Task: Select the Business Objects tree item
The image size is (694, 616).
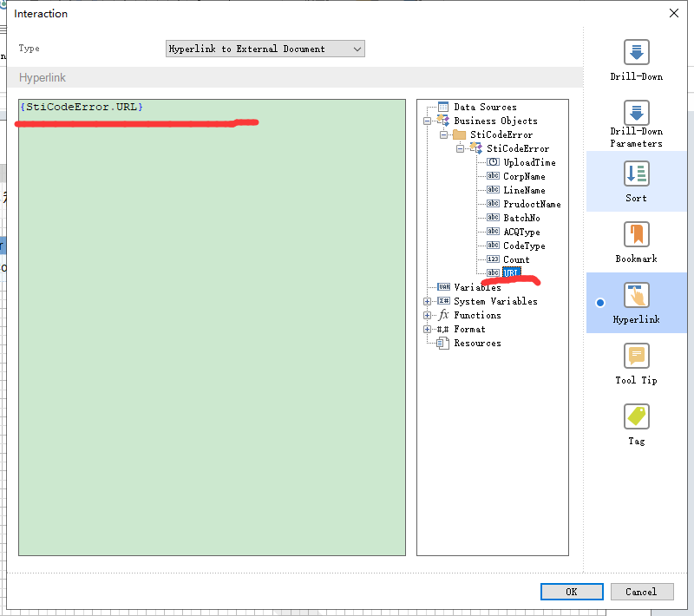Action: click(495, 121)
